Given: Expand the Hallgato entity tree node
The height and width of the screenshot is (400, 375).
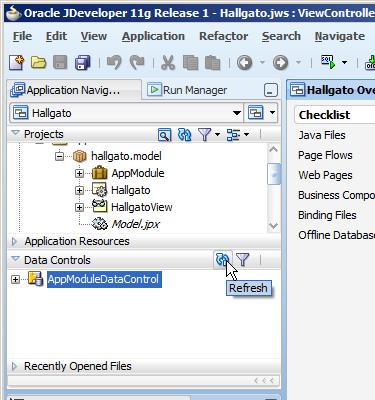Looking at the screenshot, I should pos(79,190).
